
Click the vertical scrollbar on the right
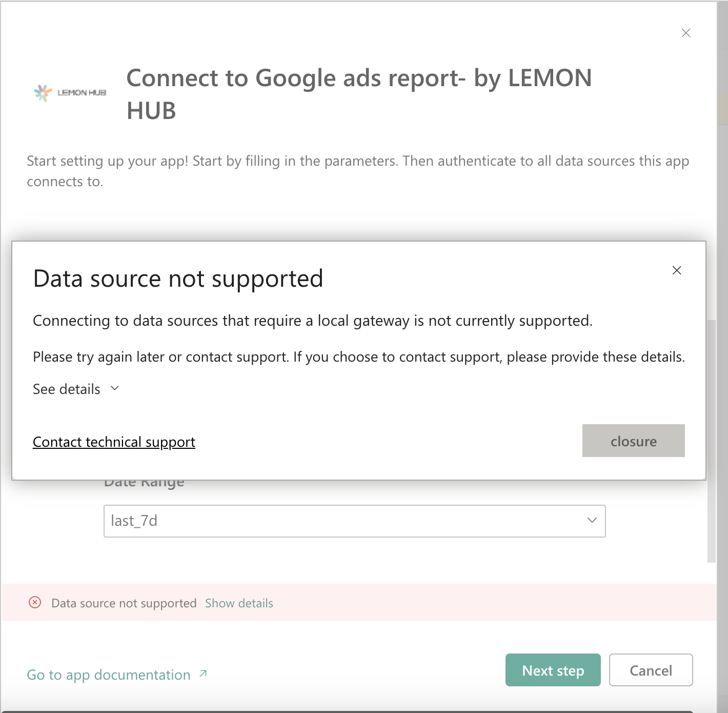(712, 441)
